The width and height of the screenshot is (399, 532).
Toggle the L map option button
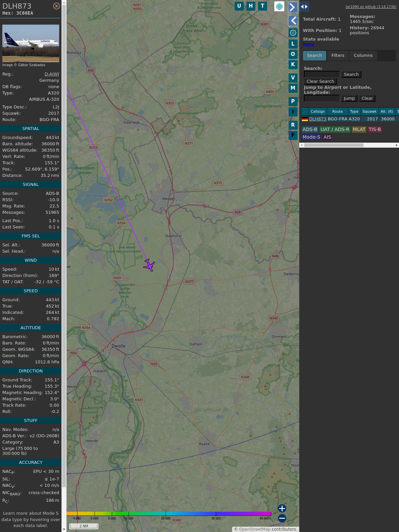[x=293, y=44]
